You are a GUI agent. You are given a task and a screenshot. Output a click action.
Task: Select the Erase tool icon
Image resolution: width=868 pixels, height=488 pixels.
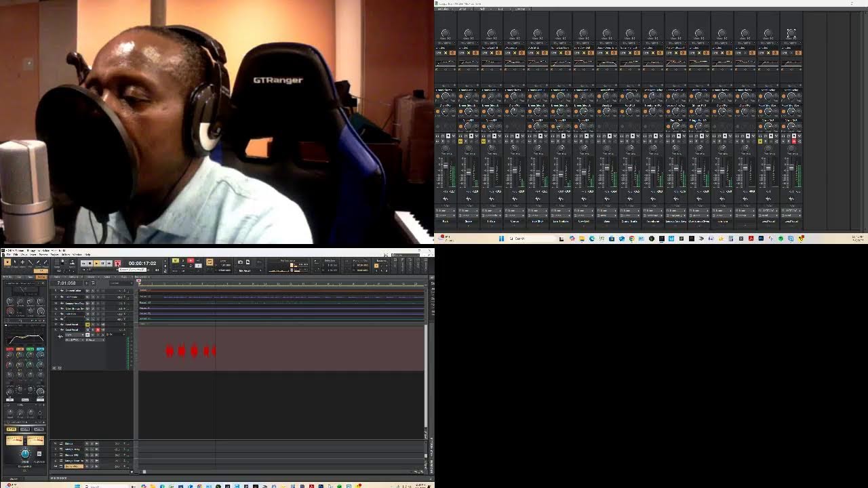[x=45, y=262]
